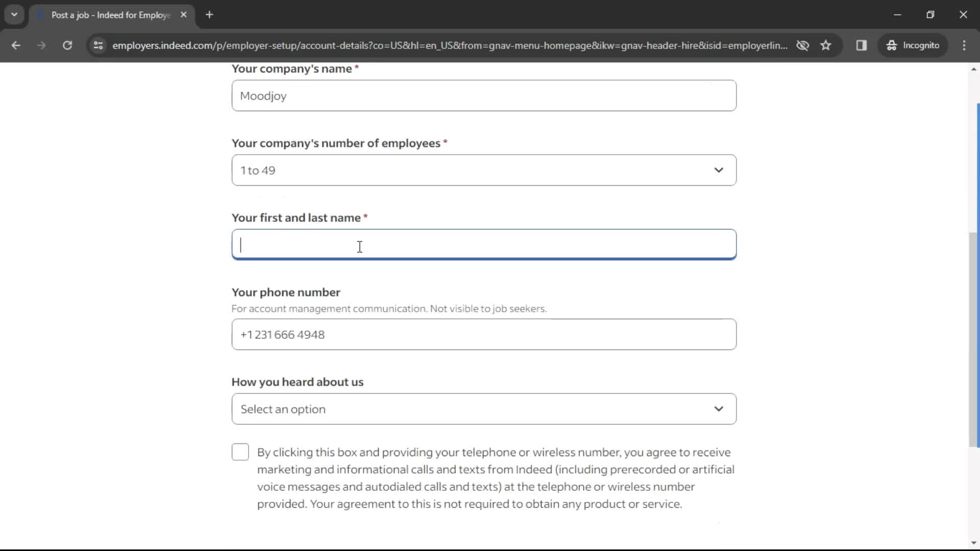Click the 'Your first and last name' input
Viewport: 980px width, 551px height.
click(x=484, y=244)
